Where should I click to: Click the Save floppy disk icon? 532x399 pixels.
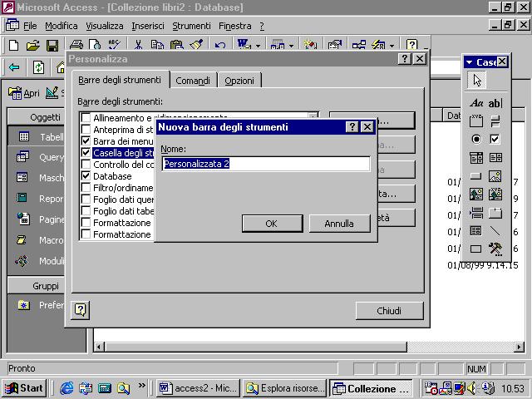tap(52, 45)
